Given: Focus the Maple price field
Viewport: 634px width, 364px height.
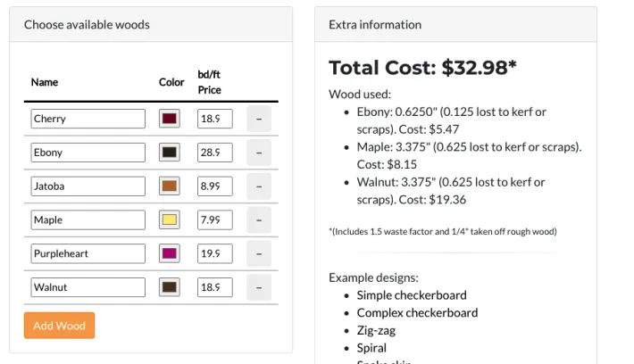Looking at the screenshot, I should tap(214, 220).
